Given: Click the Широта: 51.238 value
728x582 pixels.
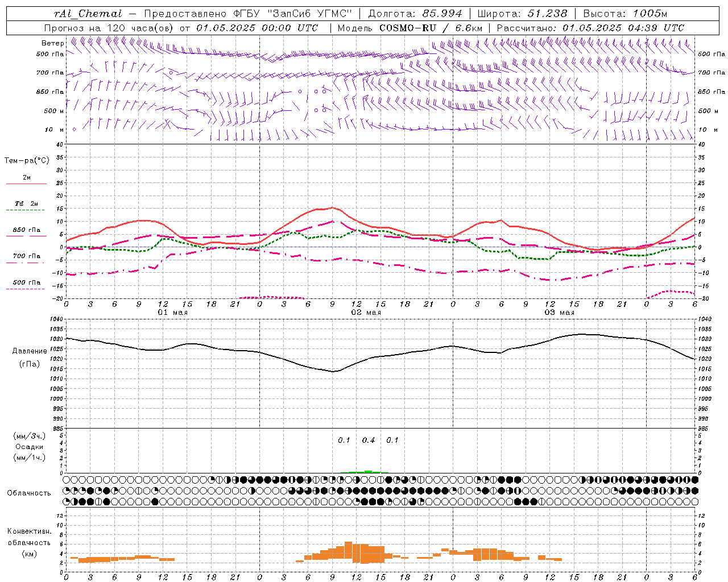Looking at the screenshot, I should 522,14.
